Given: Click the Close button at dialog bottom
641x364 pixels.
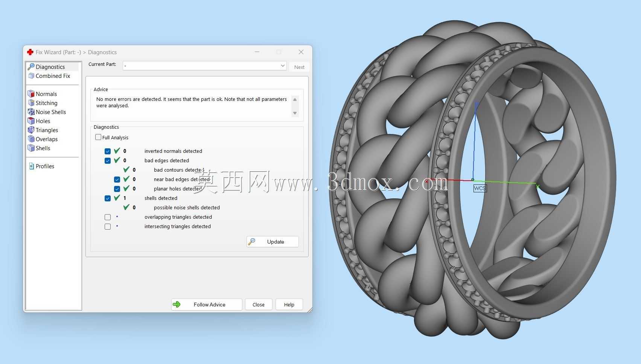Looking at the screenshot, I should [x=259, y=305].
